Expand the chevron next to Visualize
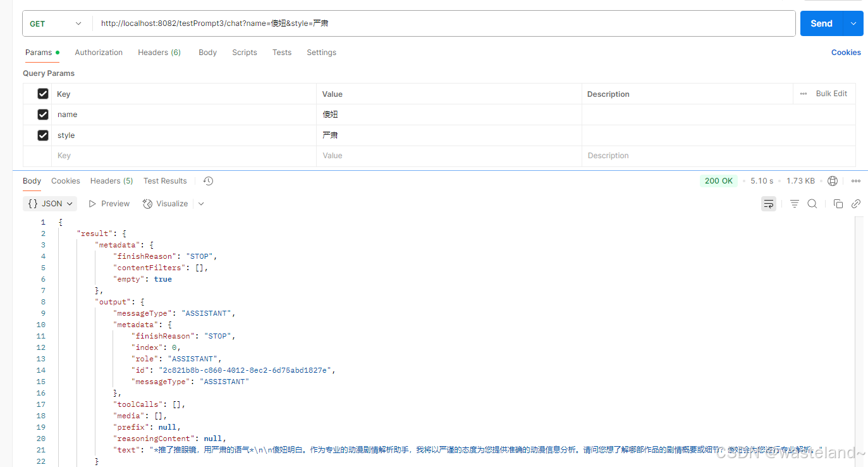The width and height of the screenshot is (868, 467). pyautogui.click(x=201, y=204)
